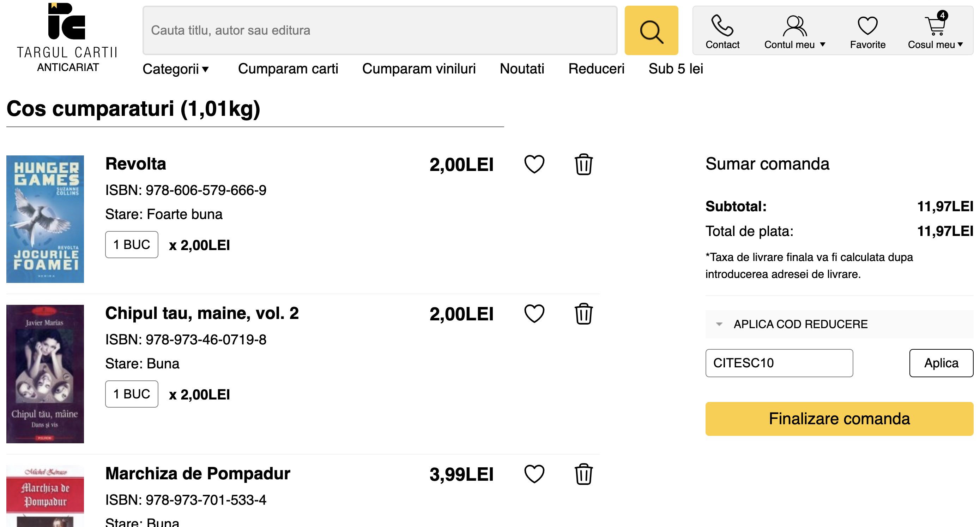Favorite Chipul tau, maine, vol. 2
The width and height of the screenshot is (980, 527).
[534, 314]
